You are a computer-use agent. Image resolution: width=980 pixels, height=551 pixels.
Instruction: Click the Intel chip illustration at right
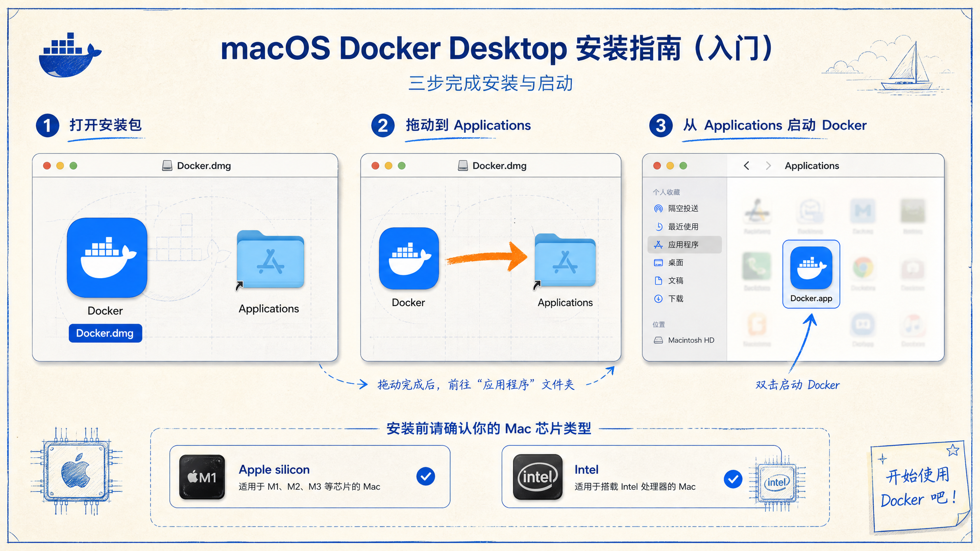(777, 483)
